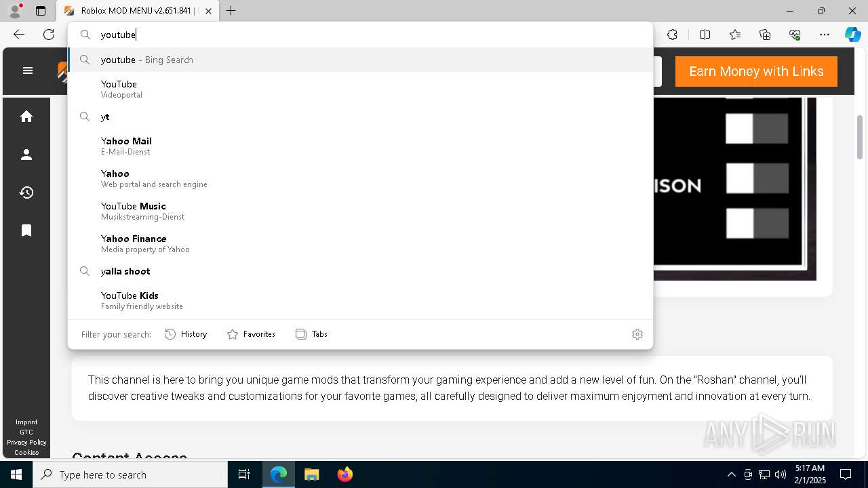Select the 'yt' search suggestion

360,117
